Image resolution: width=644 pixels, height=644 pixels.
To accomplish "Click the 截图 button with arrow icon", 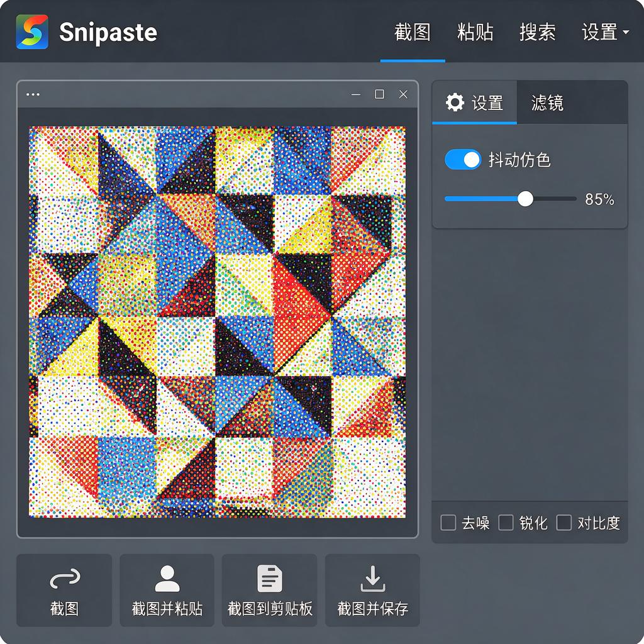I will pos(64,590).
